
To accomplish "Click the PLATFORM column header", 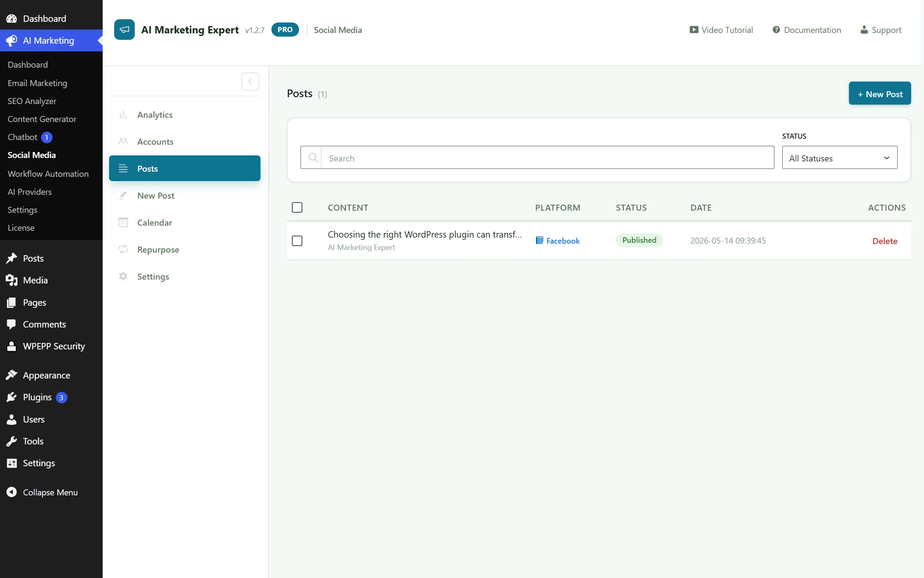I will tap(558, 208).
